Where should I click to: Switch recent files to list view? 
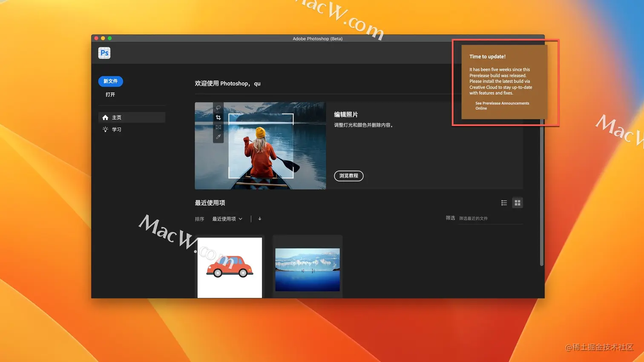(x=504, y=203)
